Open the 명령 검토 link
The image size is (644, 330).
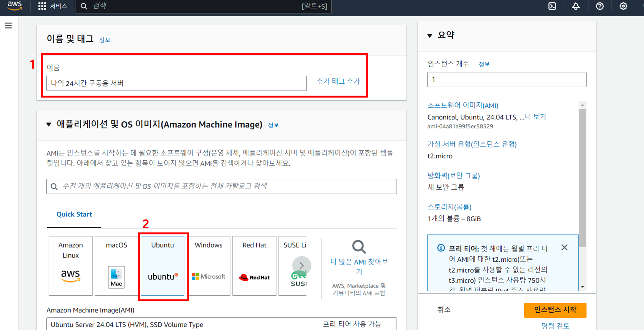tap(555, 326)
